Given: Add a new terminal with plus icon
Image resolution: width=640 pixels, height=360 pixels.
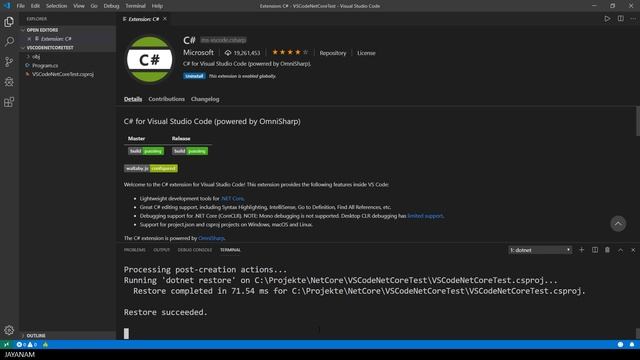Looking at the screenshot, I should (582, 250).
